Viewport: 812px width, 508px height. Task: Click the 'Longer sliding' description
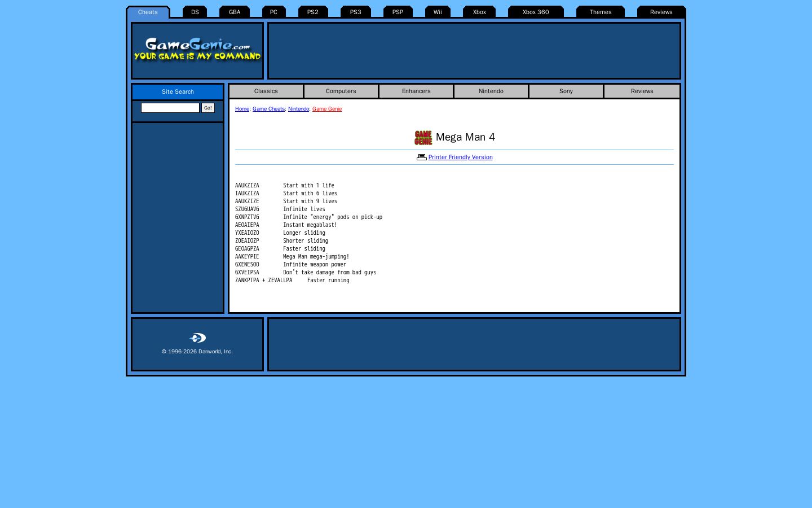304,233
